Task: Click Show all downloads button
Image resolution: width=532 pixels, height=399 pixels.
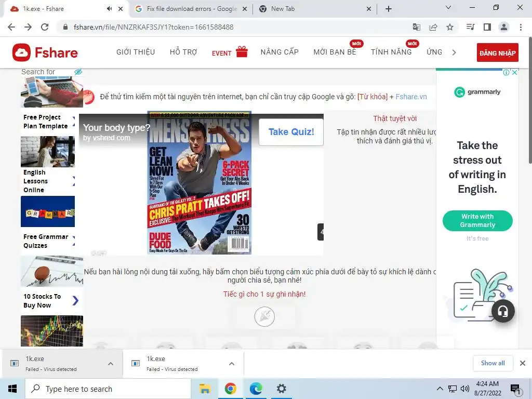Action: coord(493,363)
